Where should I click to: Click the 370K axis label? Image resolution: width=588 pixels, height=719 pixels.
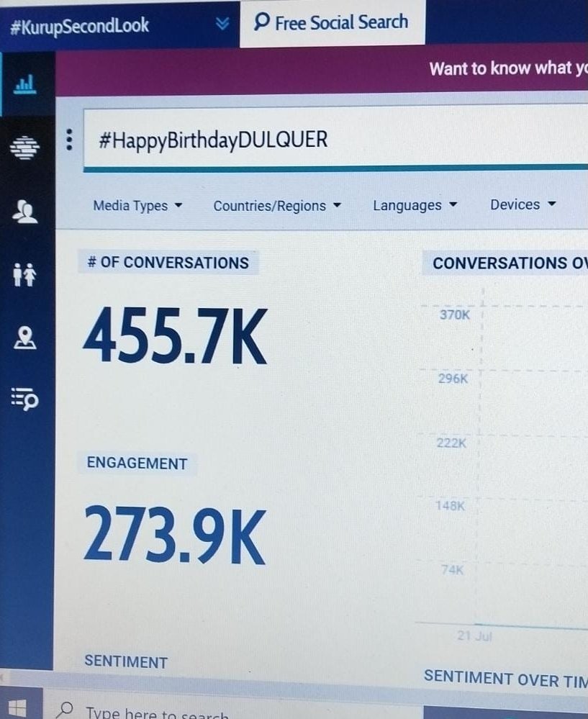455,315
